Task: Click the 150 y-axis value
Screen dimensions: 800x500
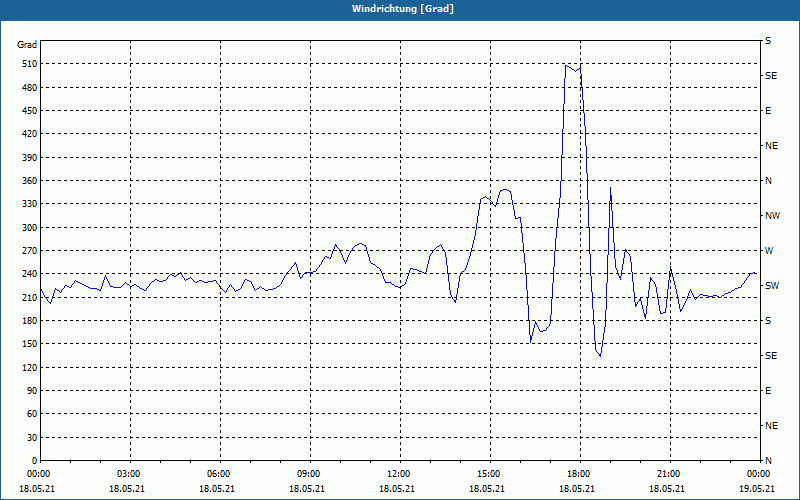Action: 30,344
